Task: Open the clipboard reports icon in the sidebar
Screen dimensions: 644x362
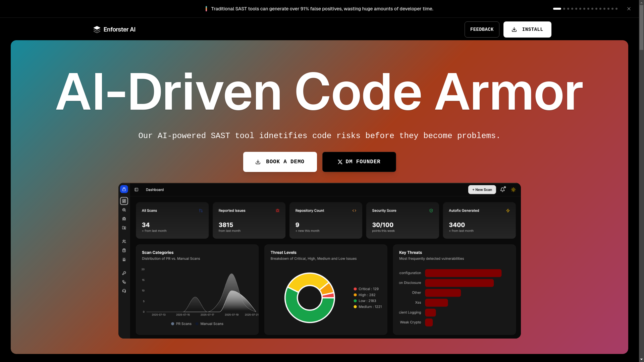Action: click(124, 251)
